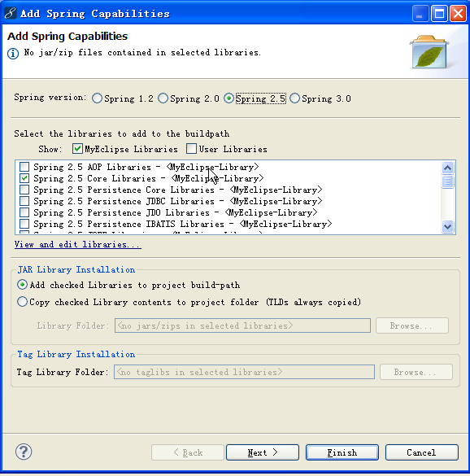470x476 pixels.
Task: Open View and edit libraries link
Action: click(x=78, y=244)
